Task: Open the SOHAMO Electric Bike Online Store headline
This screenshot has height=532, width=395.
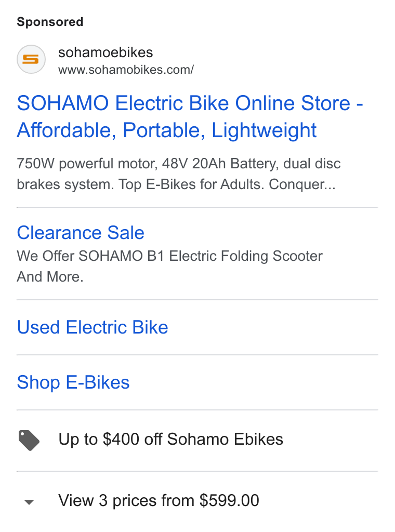Action: (x=190, y=116)
